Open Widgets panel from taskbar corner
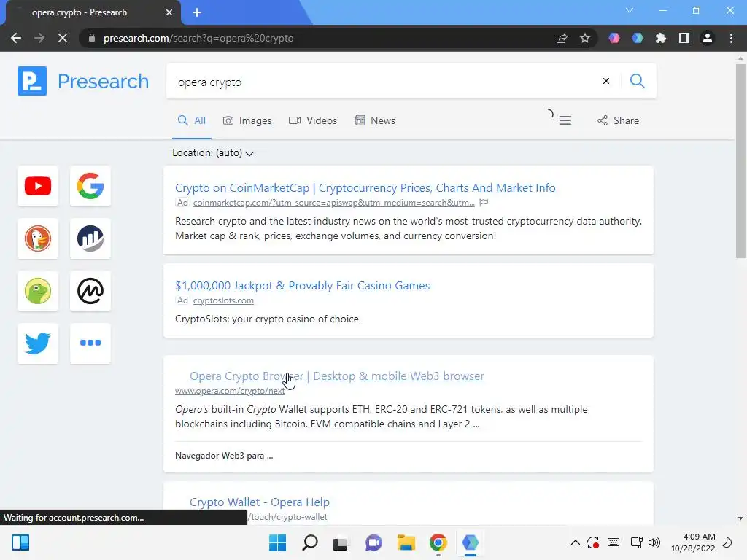 tap(20, 542)
